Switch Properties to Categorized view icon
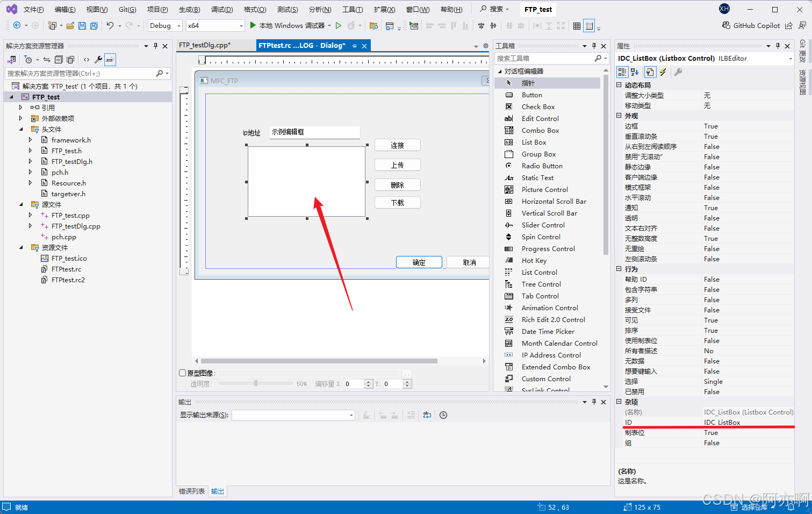Screen dimensions: 812x514 pyautogui.click(x=622, y=72)
